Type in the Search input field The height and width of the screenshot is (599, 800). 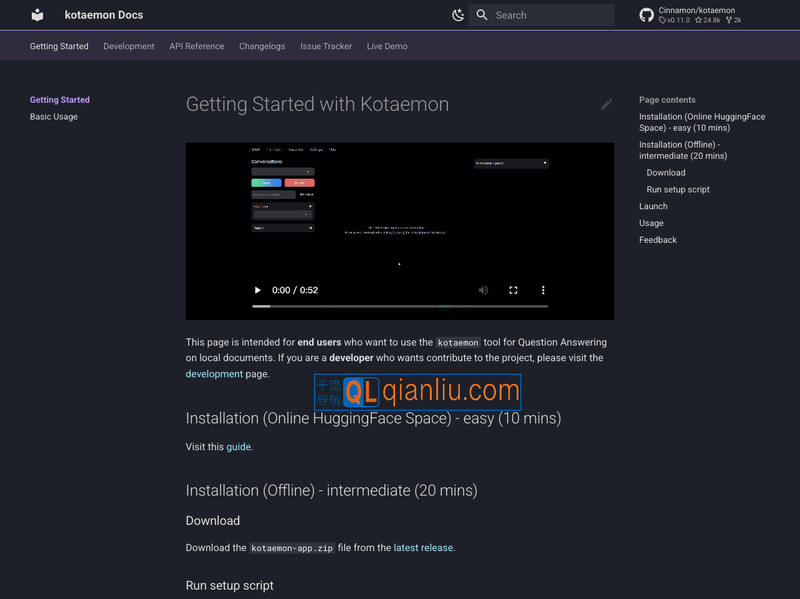tap(550, 15)
